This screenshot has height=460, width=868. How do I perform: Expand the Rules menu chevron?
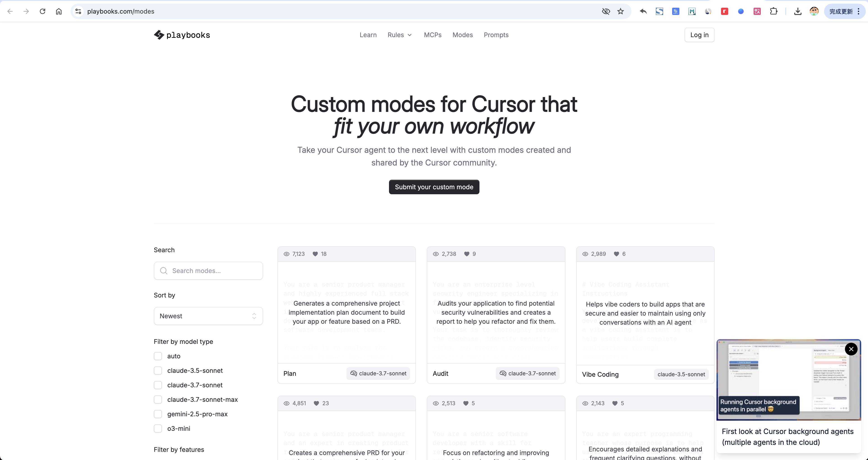pos(409,35)
